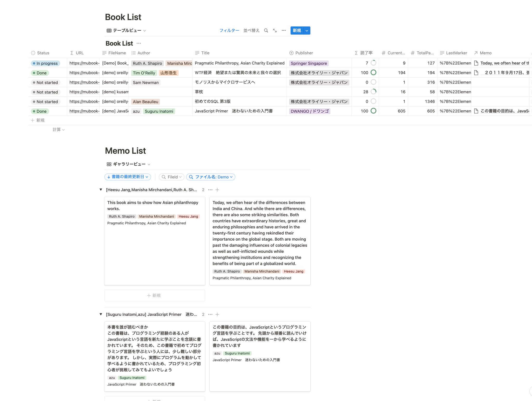Open the ギャラリービュー view tab
The image size is (532, 401).
[128, 164]
